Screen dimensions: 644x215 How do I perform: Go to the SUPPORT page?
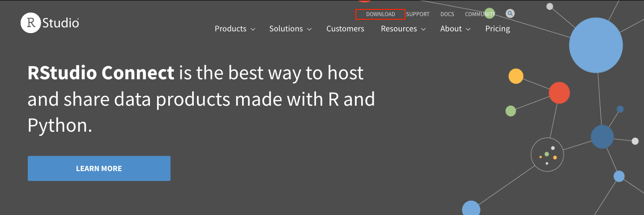pos(418,14)
